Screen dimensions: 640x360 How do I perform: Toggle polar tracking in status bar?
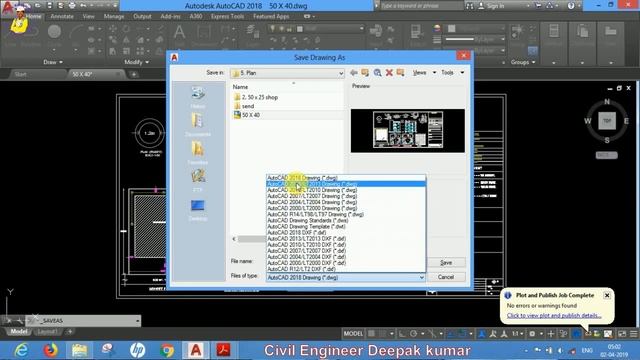tap(413, 334)
